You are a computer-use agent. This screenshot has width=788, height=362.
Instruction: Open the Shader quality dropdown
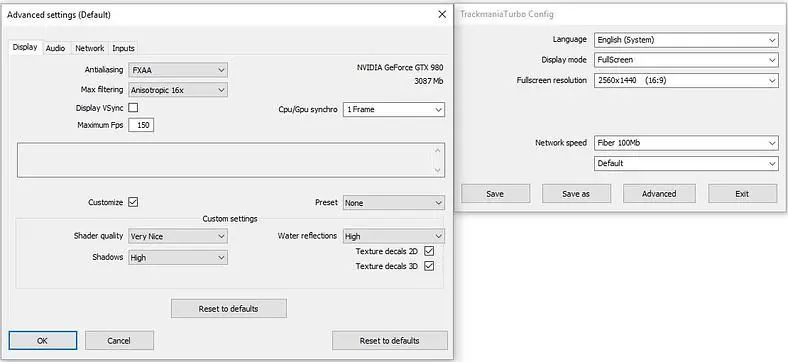pos(178,236)
